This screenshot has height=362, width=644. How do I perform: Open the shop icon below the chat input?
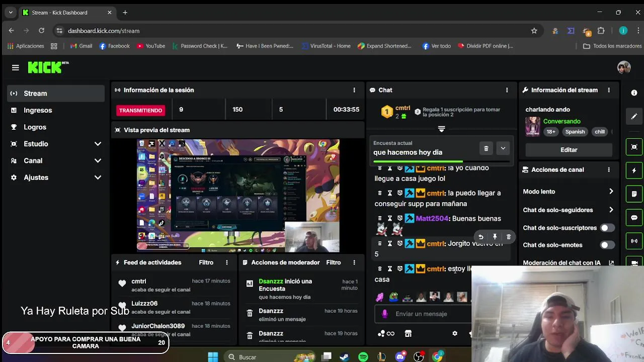coord(408,333)
